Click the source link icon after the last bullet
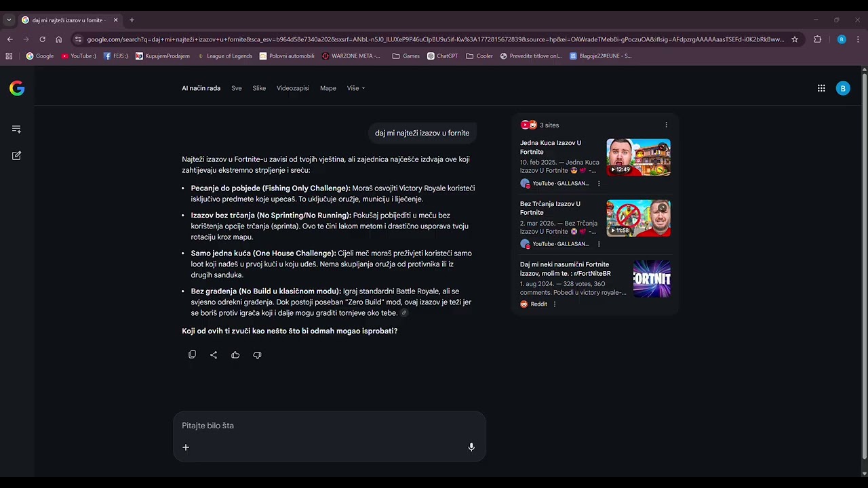The width and height of the screenshot is (868, 488). coord(404,313)
